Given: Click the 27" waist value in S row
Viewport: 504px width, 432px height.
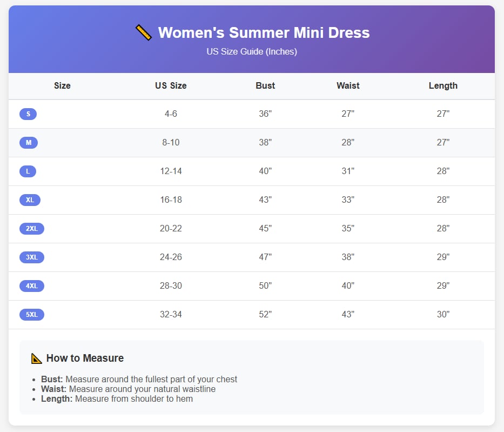Looking at the screenshot, I should 348,114.
